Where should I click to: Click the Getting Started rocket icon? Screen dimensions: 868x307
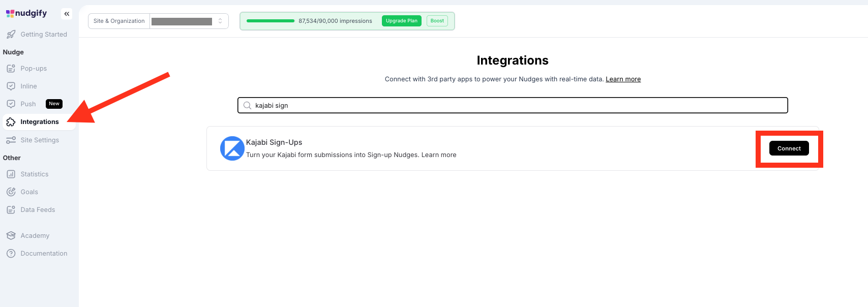point(11,35)
